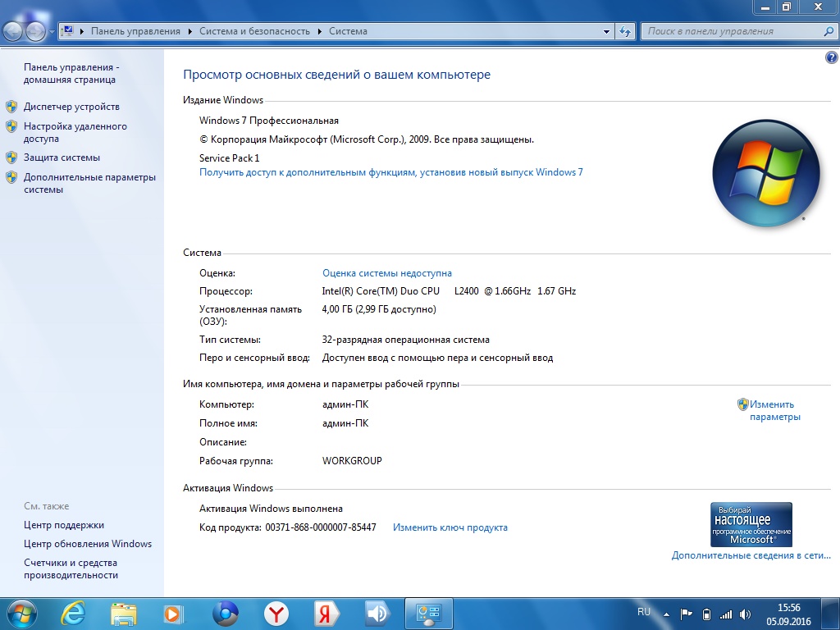
Task: Expand the breadcrumb arrow before Система
Action: pyautogui.click(x=319, y=31)
